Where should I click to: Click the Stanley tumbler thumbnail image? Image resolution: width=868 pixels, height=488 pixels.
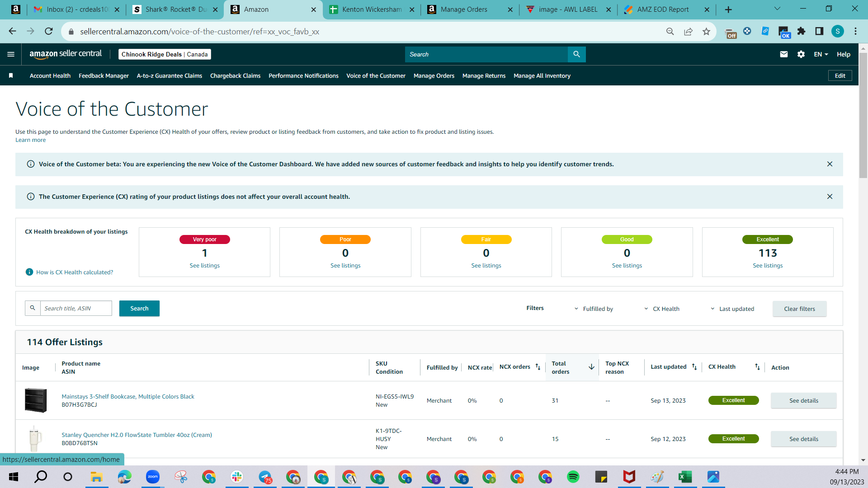pos(35,438)
